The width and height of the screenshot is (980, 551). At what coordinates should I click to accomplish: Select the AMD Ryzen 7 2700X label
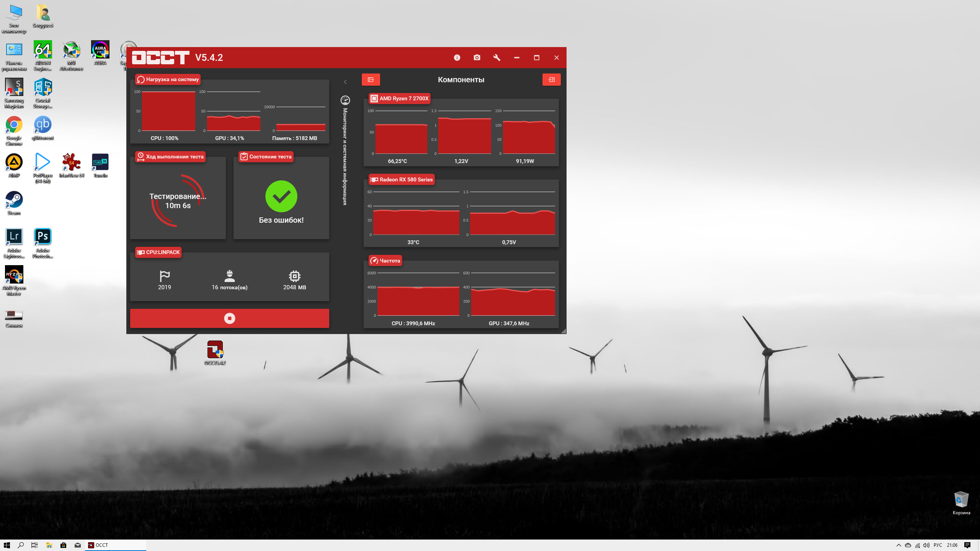point(399,98)
